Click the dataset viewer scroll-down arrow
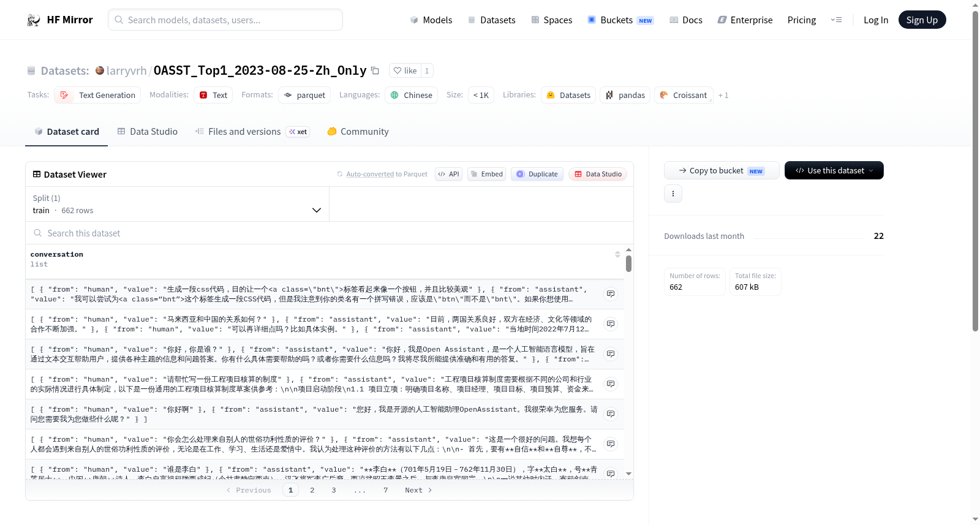This screenshot has height=525, width=980. pos(628,474)
